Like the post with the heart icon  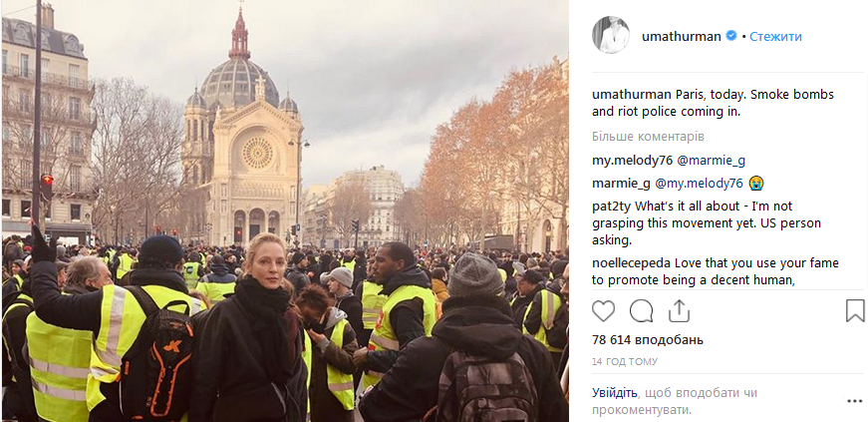point(604,310)
